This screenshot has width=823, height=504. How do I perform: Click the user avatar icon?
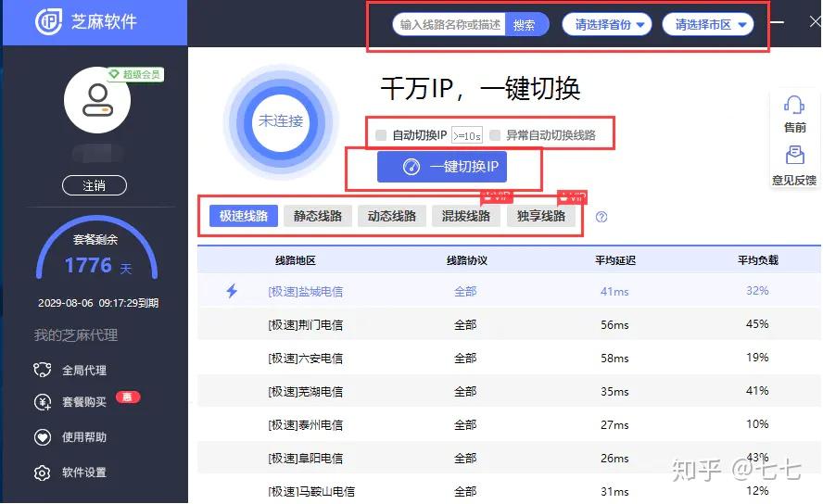click(x=97, y=100)
